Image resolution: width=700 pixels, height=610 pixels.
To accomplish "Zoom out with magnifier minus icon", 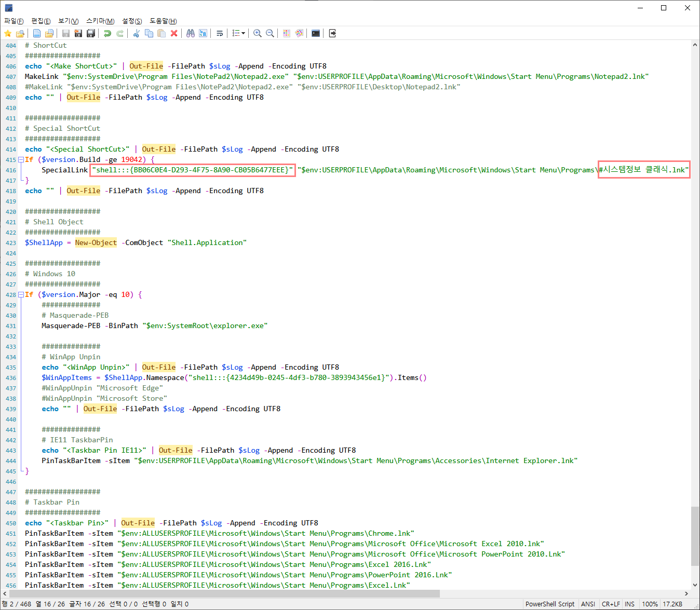I will (270, 33).
